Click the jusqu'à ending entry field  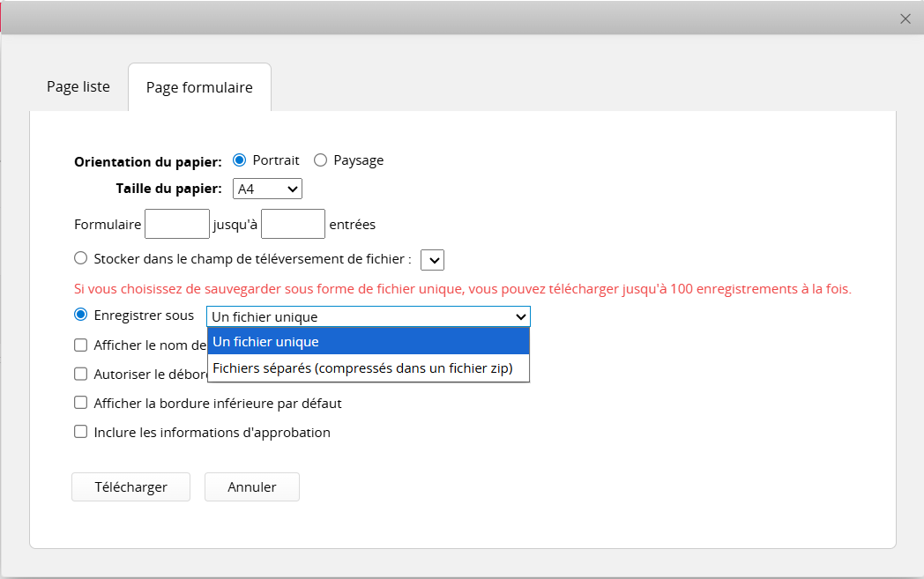point(294,224)
